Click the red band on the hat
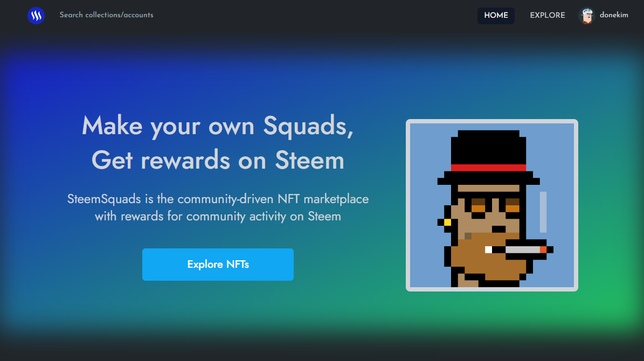The height and width of the screenshot is (361, 644). (x=488, y=168)
